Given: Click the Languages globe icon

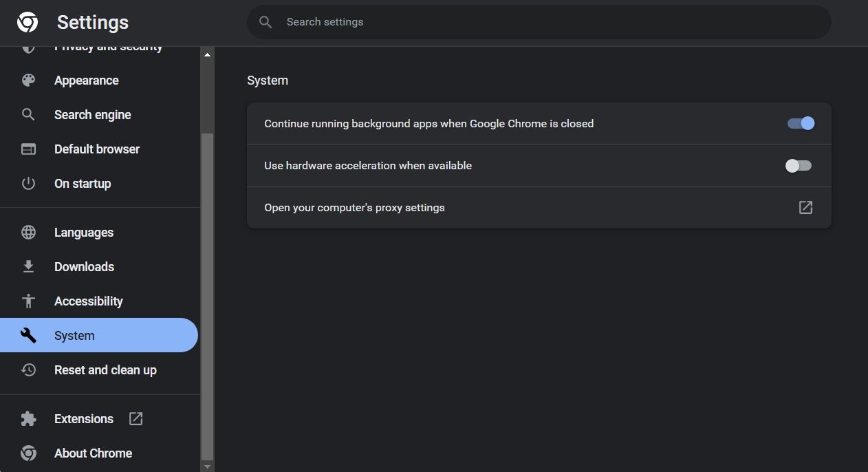Looking at the screenshot, I should click(28, 233).
